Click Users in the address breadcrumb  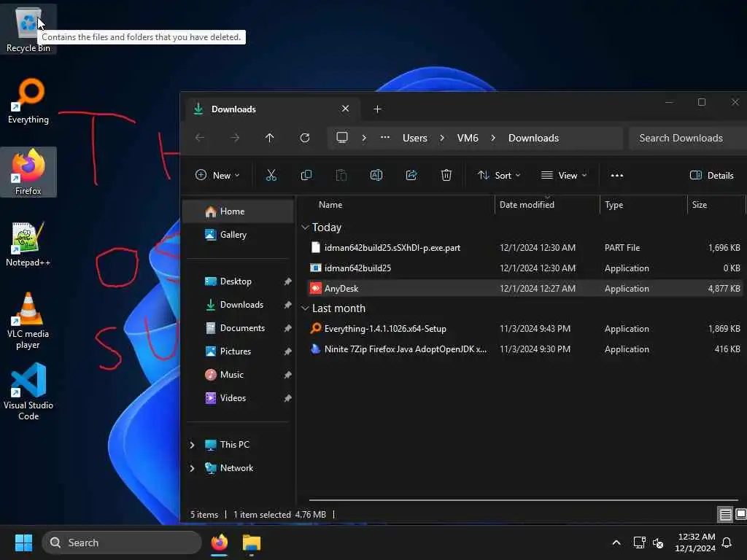click(x=414, y=138)
